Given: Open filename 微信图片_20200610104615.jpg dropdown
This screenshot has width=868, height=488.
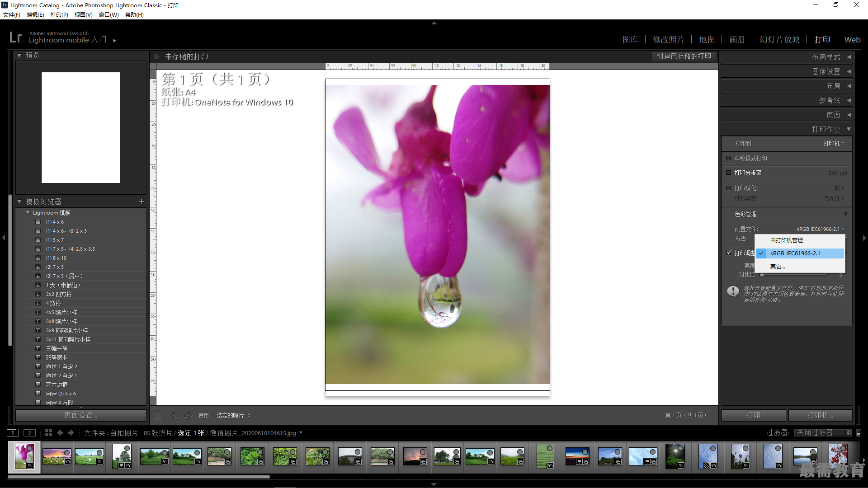Looking at the screenshot, I should (x=301, y=433).
